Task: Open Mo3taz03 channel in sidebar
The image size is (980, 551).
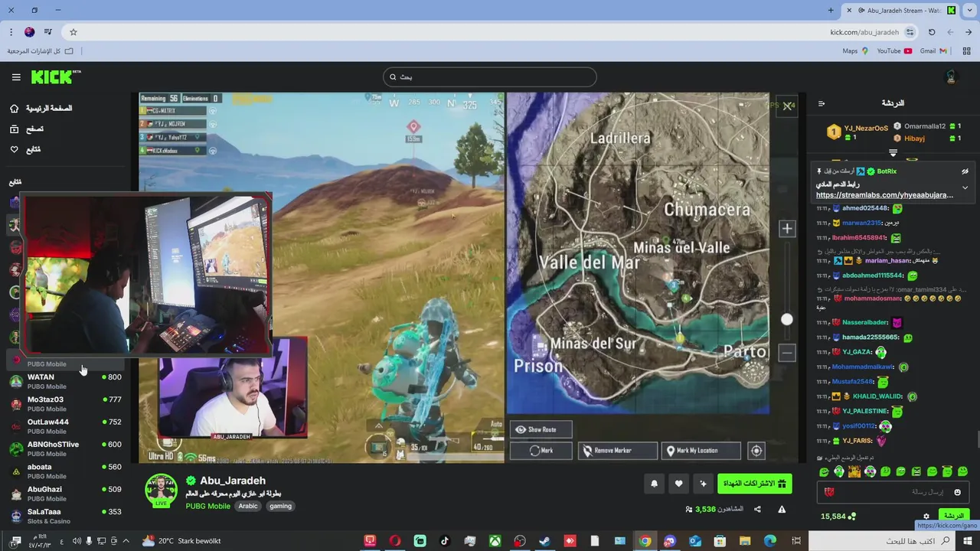Action: 66,403
